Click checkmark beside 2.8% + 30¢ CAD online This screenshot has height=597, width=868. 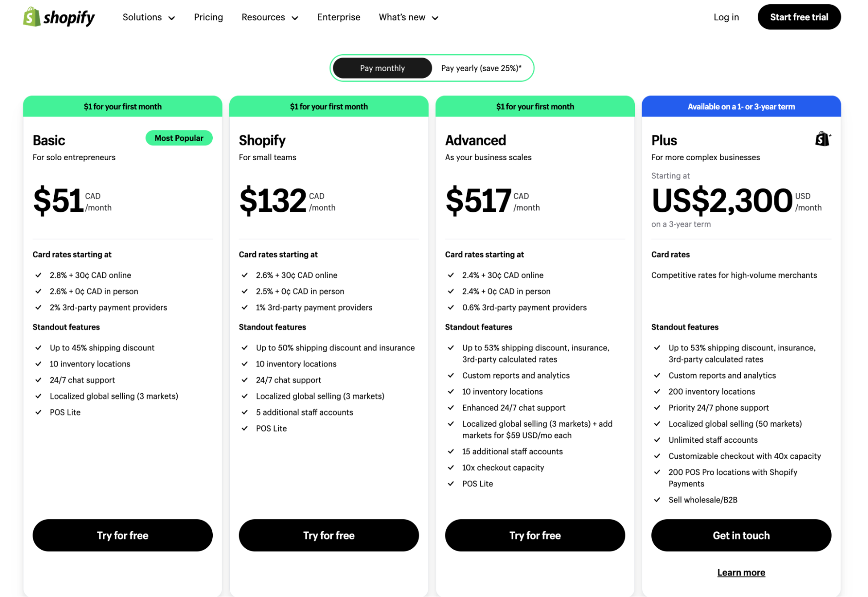(39, 275)
